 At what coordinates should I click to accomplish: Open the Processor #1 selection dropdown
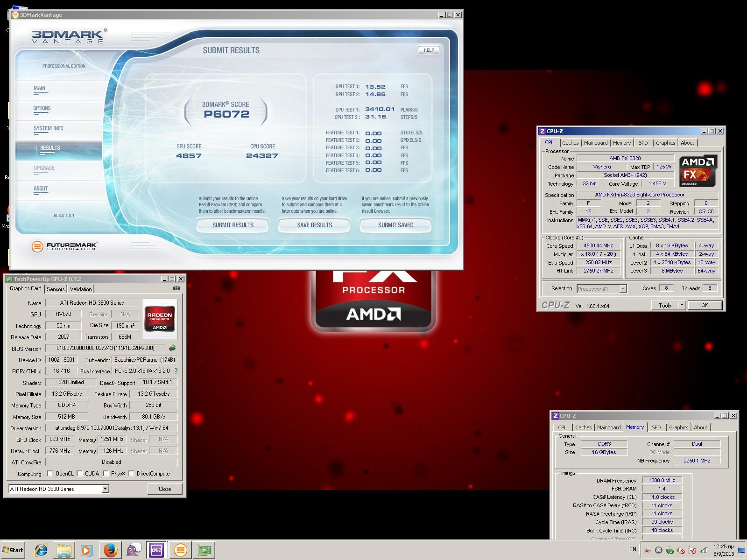click(623, 289)
